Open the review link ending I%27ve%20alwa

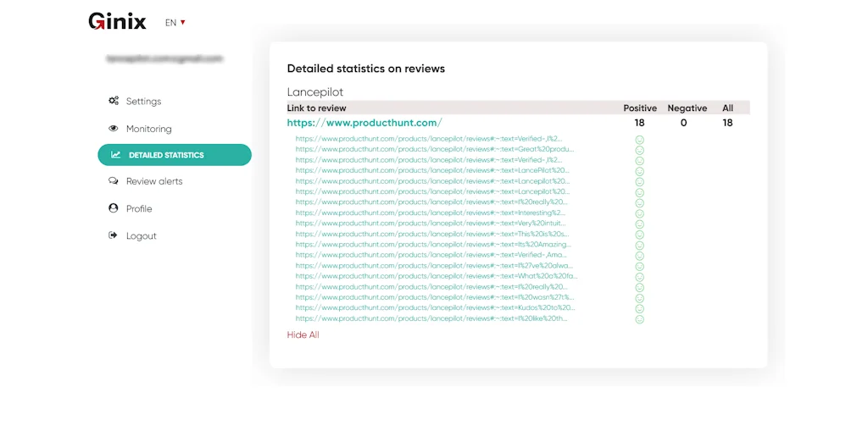click(434, 266)
